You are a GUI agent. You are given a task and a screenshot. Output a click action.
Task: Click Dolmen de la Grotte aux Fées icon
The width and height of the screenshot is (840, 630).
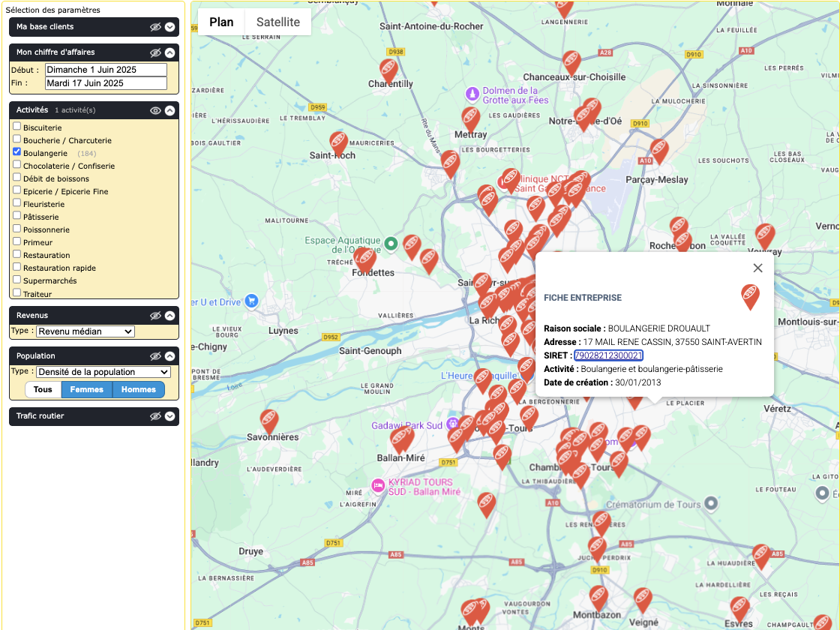click(x=472, y=94)
